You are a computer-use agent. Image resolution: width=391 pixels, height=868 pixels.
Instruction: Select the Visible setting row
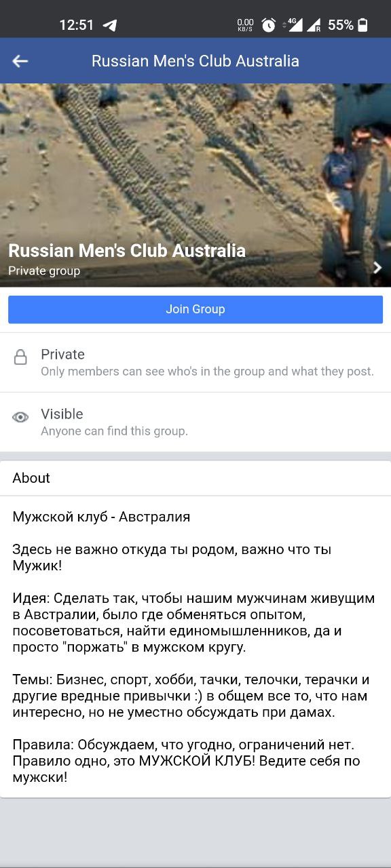tap(195, 422)
